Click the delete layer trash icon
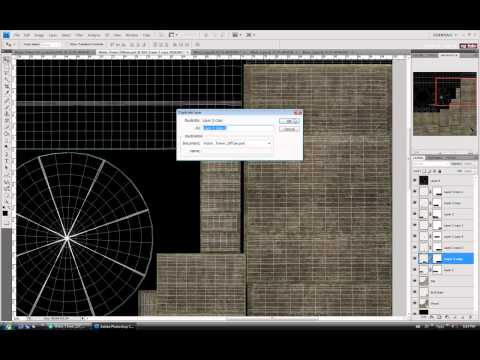The height and width of the screenshot is (360, 480). click(x=470, y=317)
